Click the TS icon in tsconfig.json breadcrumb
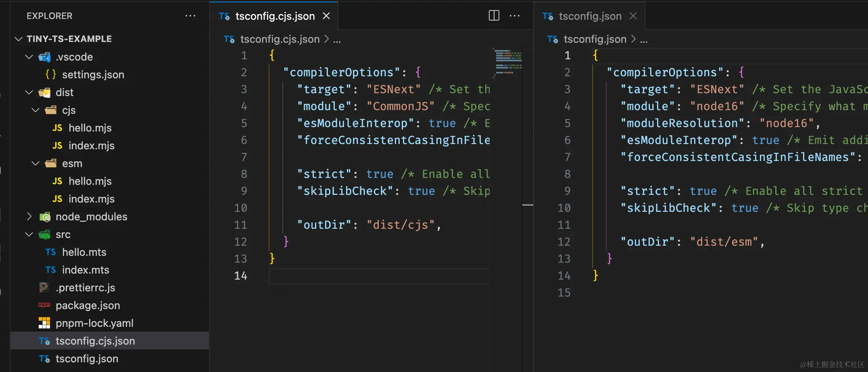Viewport: 868px width, 372px height. 552,39
